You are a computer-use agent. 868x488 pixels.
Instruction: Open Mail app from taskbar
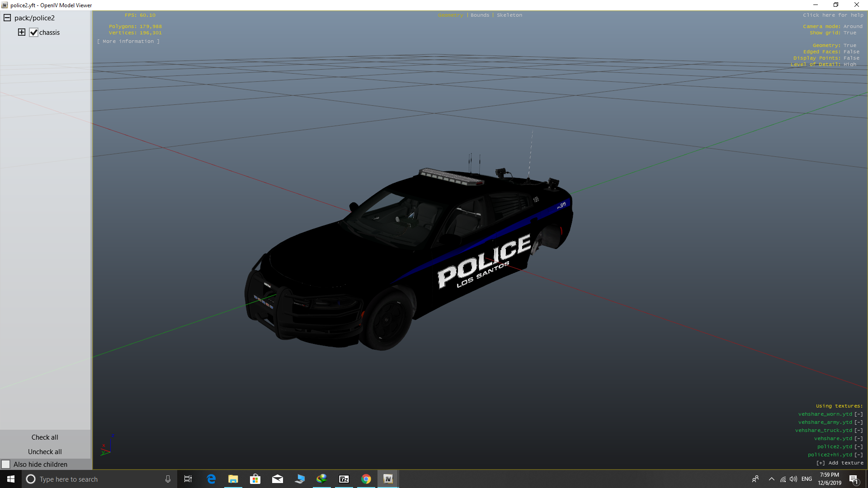click(277, 479)
